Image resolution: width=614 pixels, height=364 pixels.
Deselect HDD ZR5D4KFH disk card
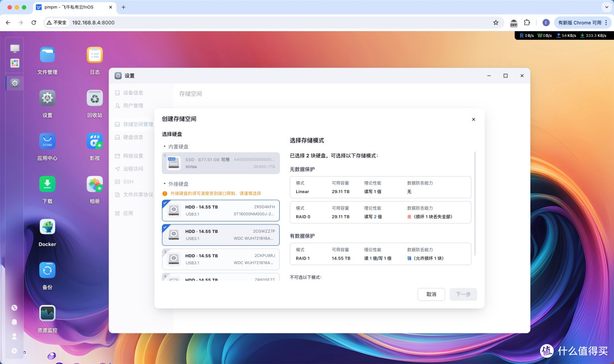click(x=221, y=210)
